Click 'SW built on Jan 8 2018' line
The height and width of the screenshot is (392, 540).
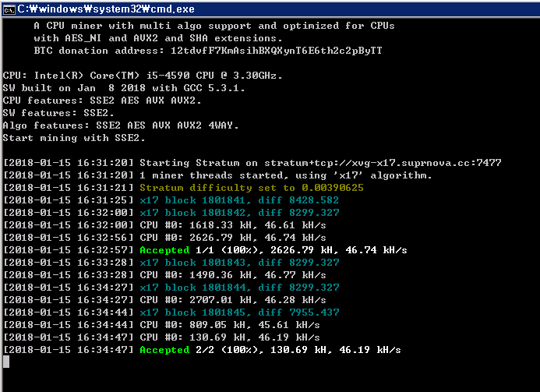tap(124, 88)
